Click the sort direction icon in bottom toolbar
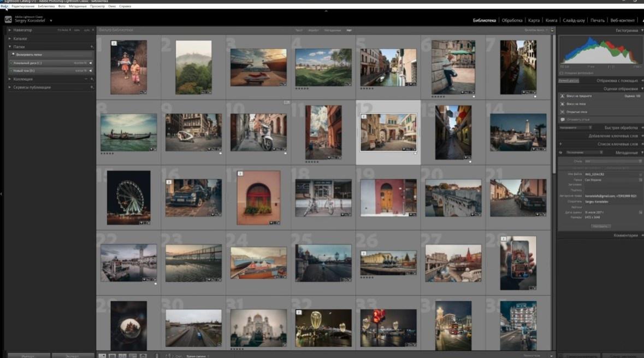The width and height of the screenshot is (644, 358). (168, 356)
